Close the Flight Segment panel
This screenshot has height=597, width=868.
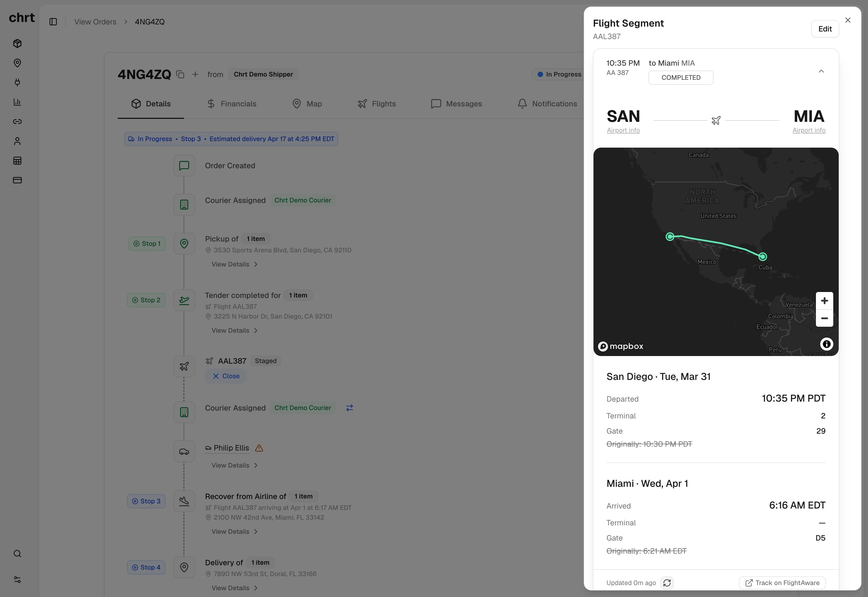click(x=847, y=20)
